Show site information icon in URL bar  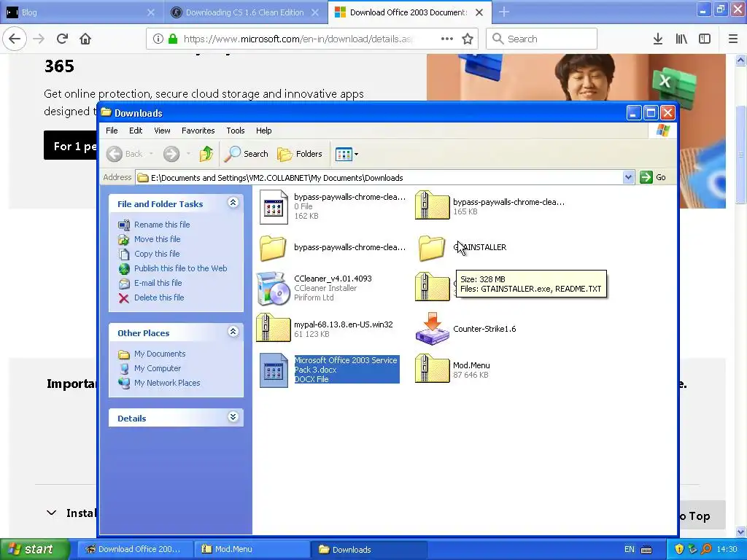(x=158, y=39)
